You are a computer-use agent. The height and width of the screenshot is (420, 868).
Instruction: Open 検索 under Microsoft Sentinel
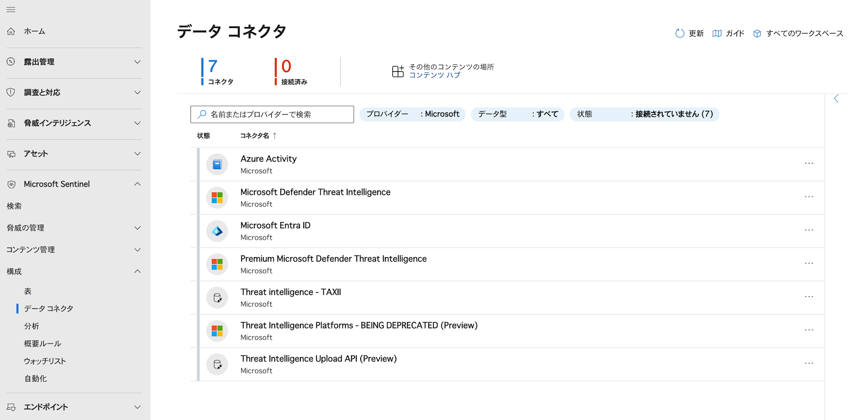(14, 206)
